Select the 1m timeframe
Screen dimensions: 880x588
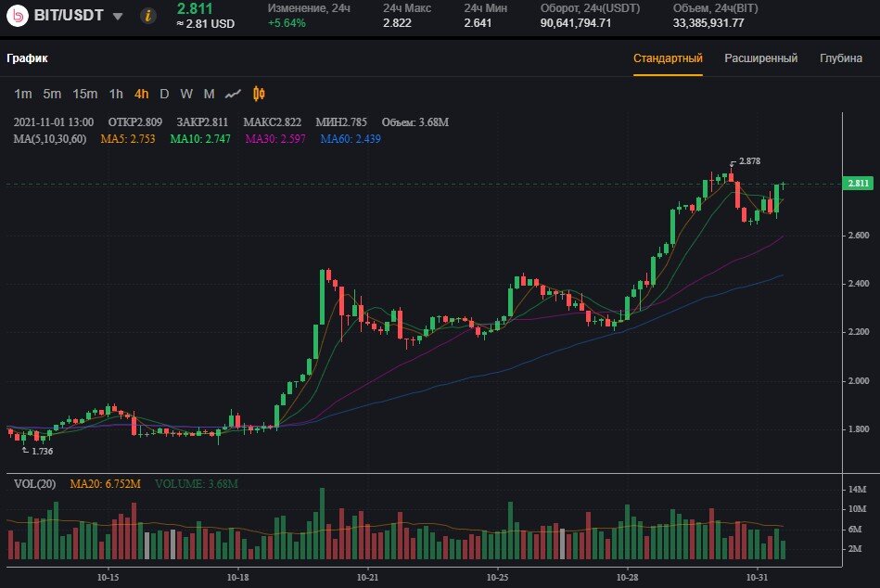[23, 94]
